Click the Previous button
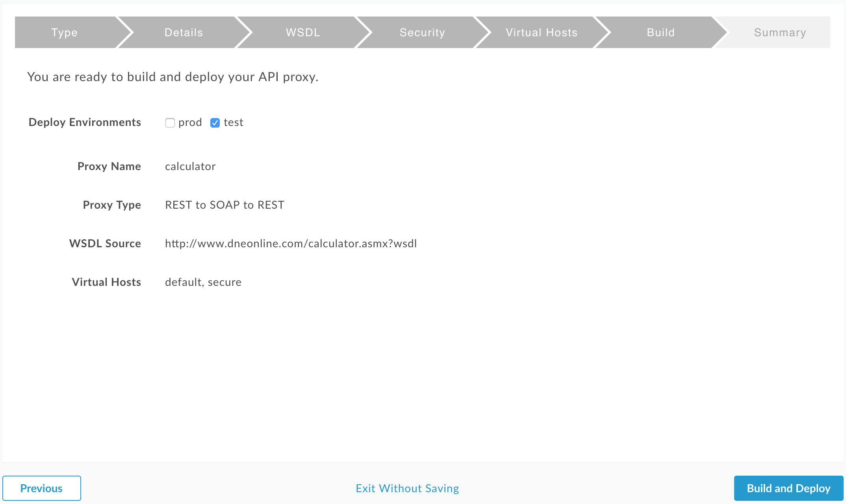The width and height of the screenshot is (846, 504). (x=41, y=488)
